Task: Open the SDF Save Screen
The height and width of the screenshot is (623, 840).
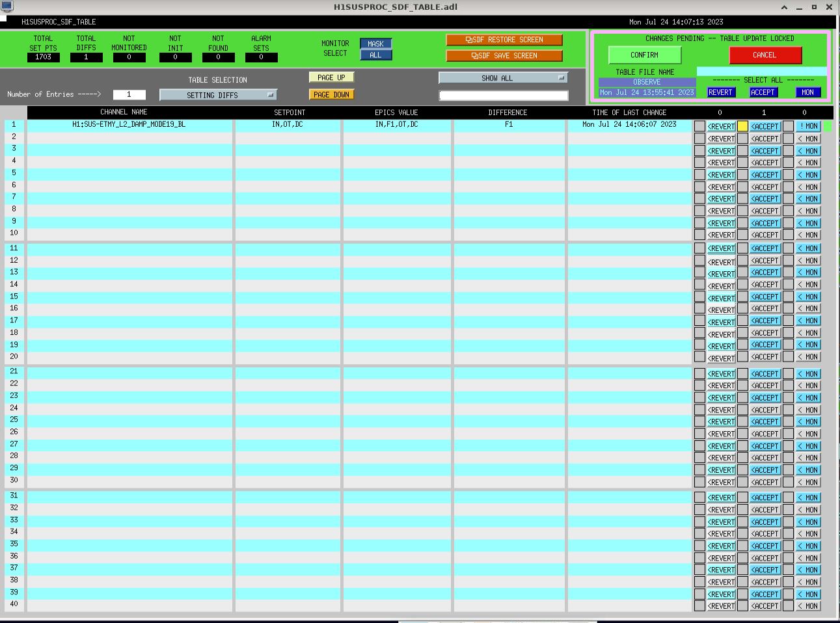Action: (x=504, y=56)
